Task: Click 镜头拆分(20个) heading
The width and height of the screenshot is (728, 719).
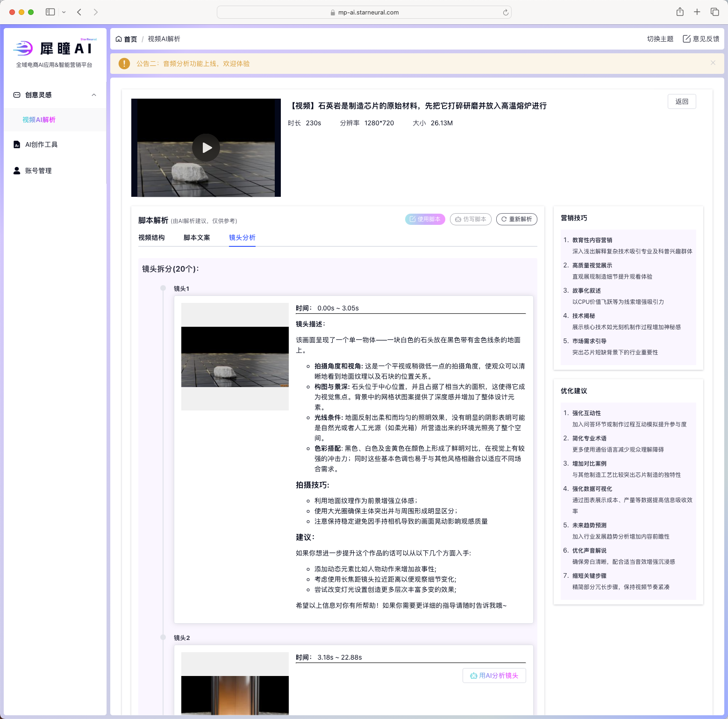Action: point(171,269)
